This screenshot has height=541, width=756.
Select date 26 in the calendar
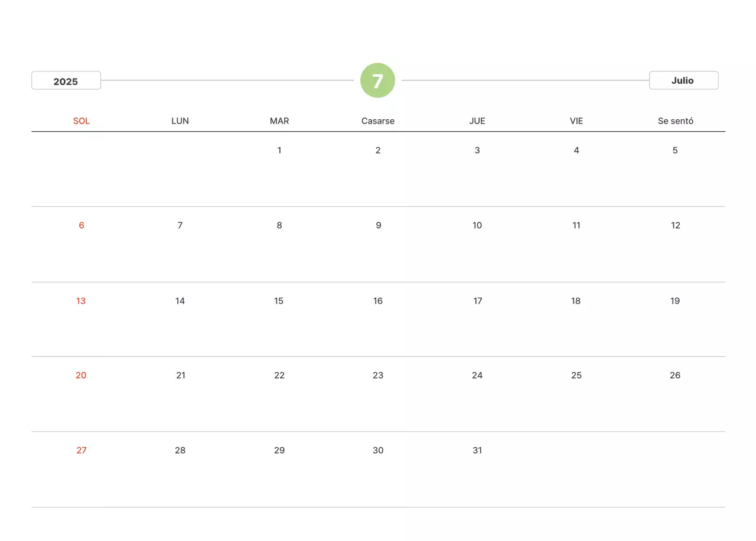[675, 375]
